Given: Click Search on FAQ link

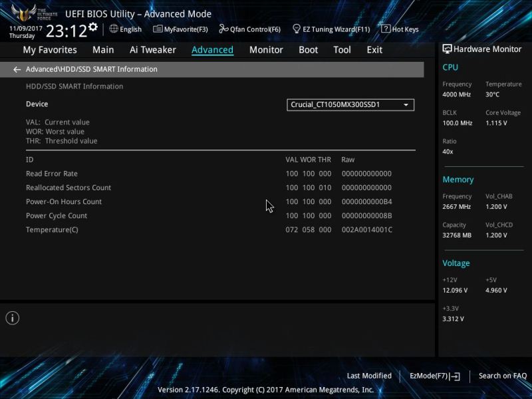Looking at the screenshot, I should pos(503,376).
